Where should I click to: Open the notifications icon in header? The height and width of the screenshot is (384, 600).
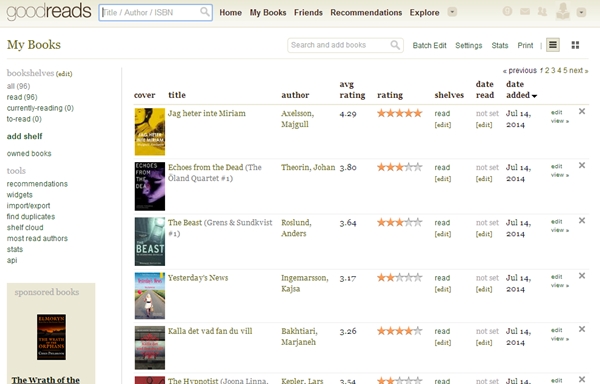pos(507,11)
